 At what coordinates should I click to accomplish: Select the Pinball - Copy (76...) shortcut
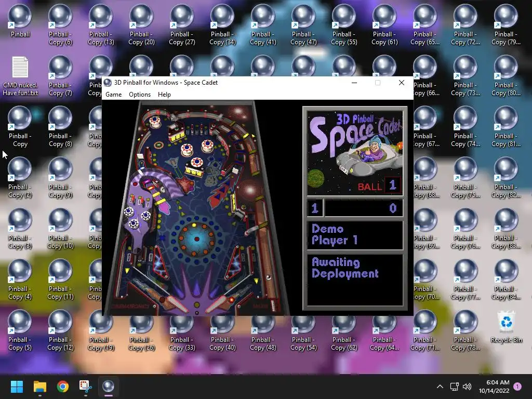point(465,229)
